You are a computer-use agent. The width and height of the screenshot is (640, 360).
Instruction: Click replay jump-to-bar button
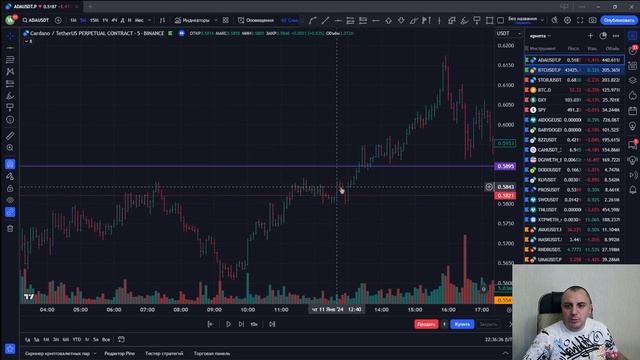pyautogui.click(x=211, y=324)
